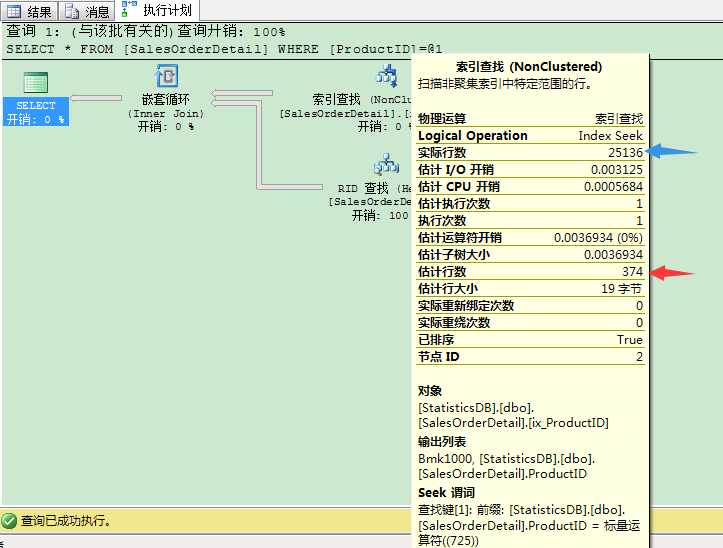This screenshot has width=723, height=548.
Task: Click the 已排序 True value
Action: coord(629,340)
